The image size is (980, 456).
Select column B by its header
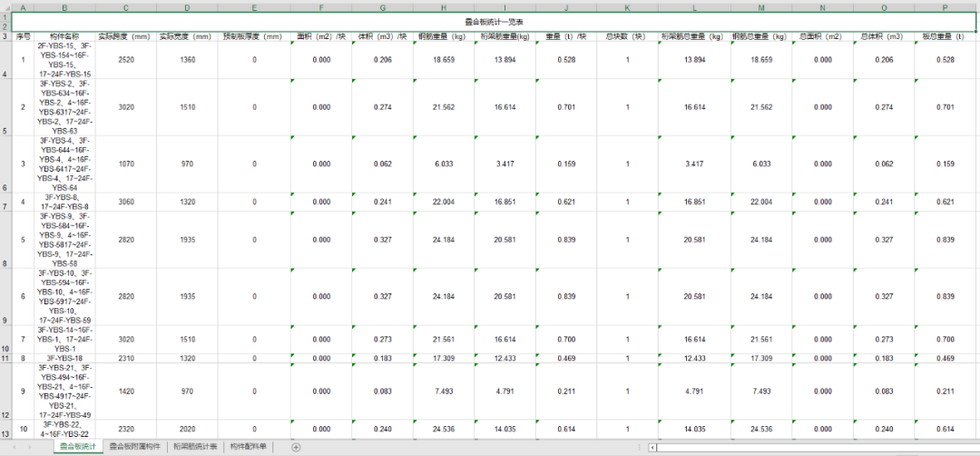[64, 7]
